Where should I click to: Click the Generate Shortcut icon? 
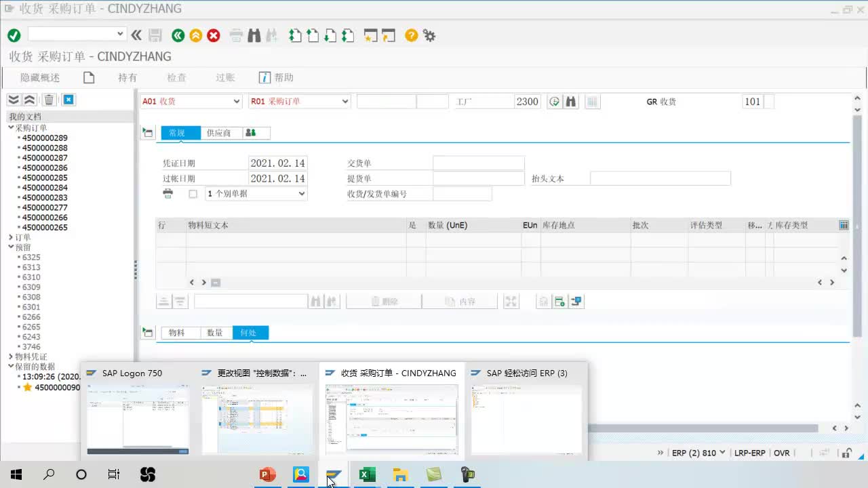point(389,35)
